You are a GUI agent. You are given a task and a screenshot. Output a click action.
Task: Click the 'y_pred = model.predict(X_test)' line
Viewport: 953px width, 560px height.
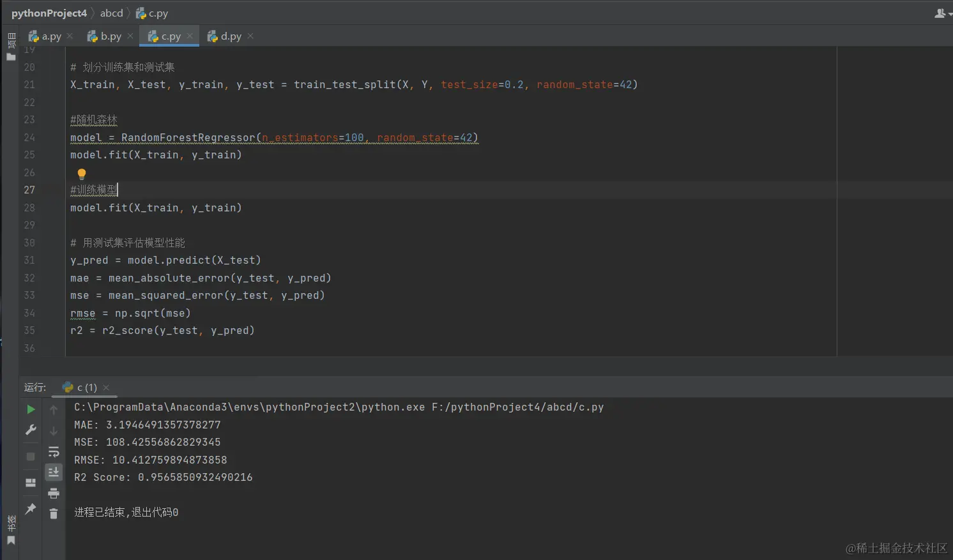(165, 260)
